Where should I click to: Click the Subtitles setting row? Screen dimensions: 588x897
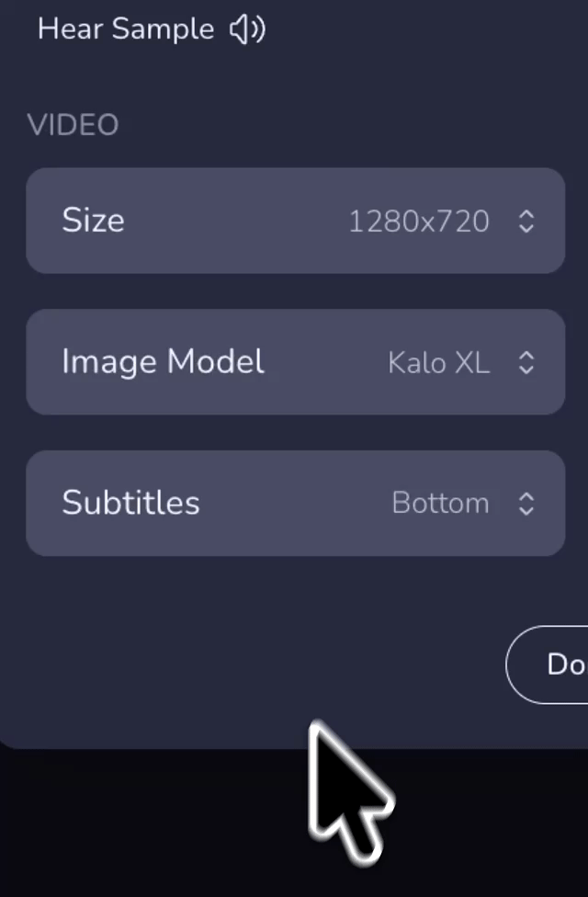(x=295, y=504)
